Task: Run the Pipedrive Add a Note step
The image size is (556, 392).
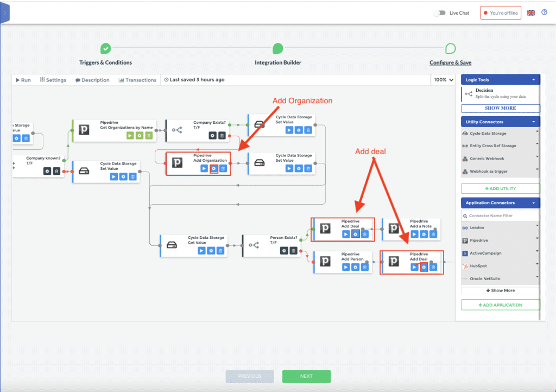Action: 414,234
